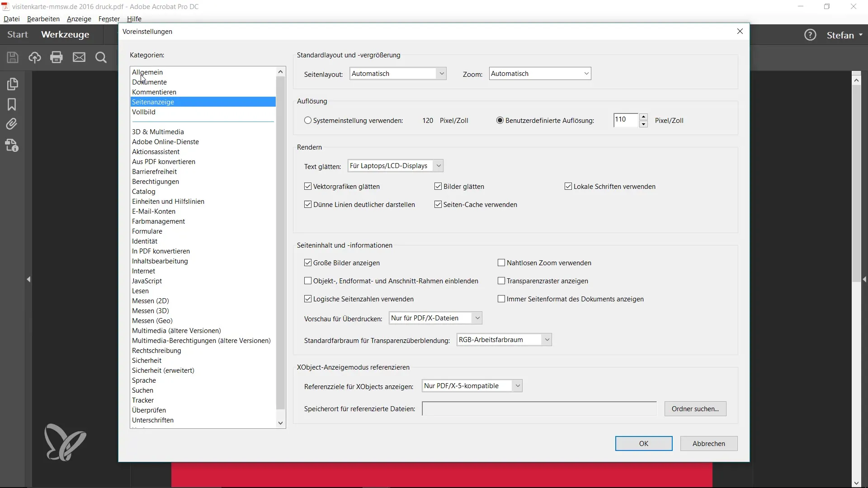Click the Save icon in the toolbar
Viewport: 868px width, 488px height.
click(x=13, y=57)
